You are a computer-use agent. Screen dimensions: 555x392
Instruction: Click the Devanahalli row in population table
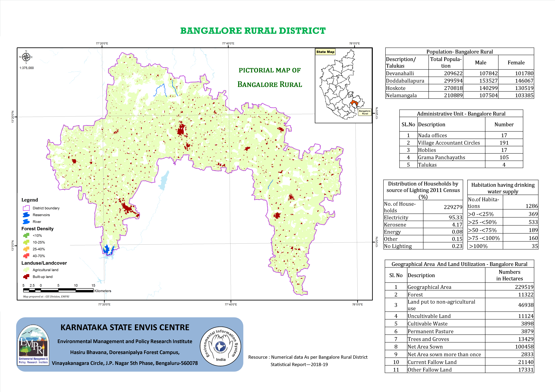(x=460, y=73)
